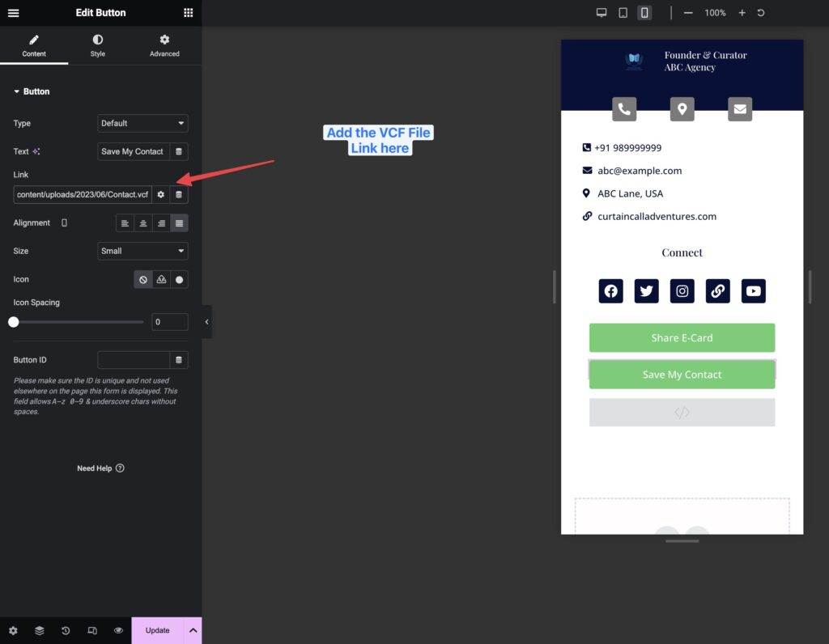Set alignment to justified
829x644 pixels.
(x=179, y=223)
